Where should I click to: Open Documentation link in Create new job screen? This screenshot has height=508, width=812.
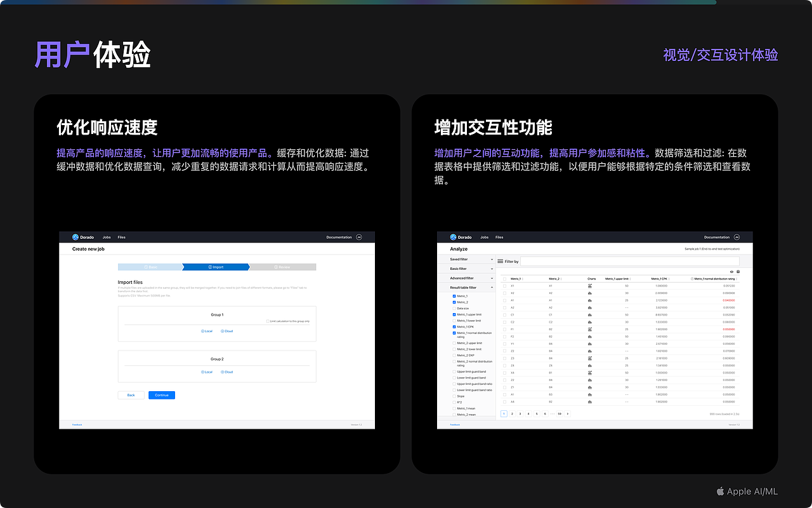point(339,237)
